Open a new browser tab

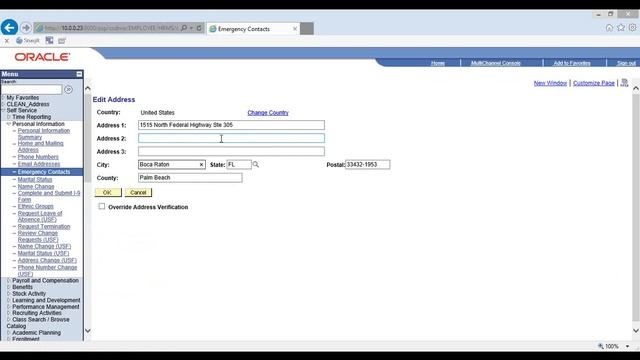click(307, 29)
